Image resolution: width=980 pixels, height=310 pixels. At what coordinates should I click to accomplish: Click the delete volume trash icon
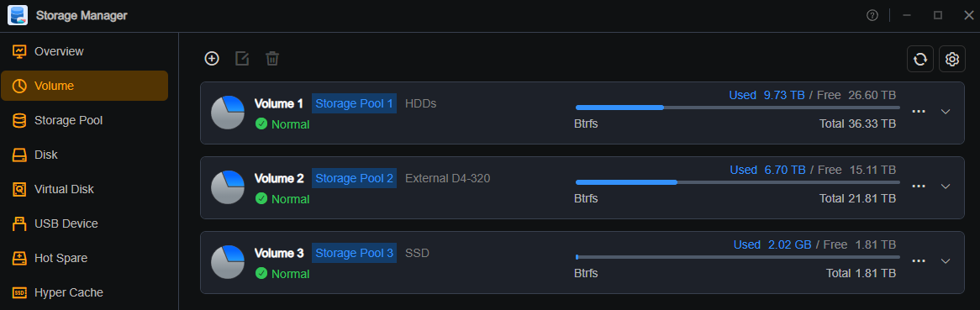point(271,58)
